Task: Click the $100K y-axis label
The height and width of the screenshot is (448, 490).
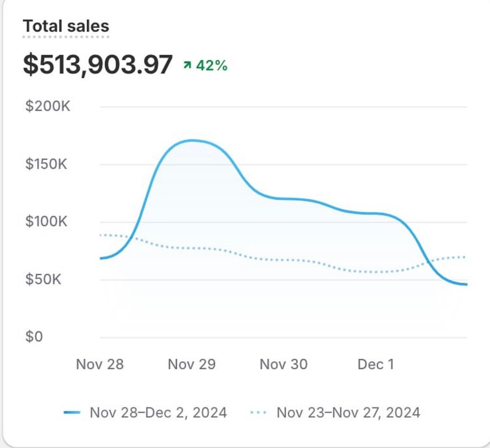Action: (46, 221)
